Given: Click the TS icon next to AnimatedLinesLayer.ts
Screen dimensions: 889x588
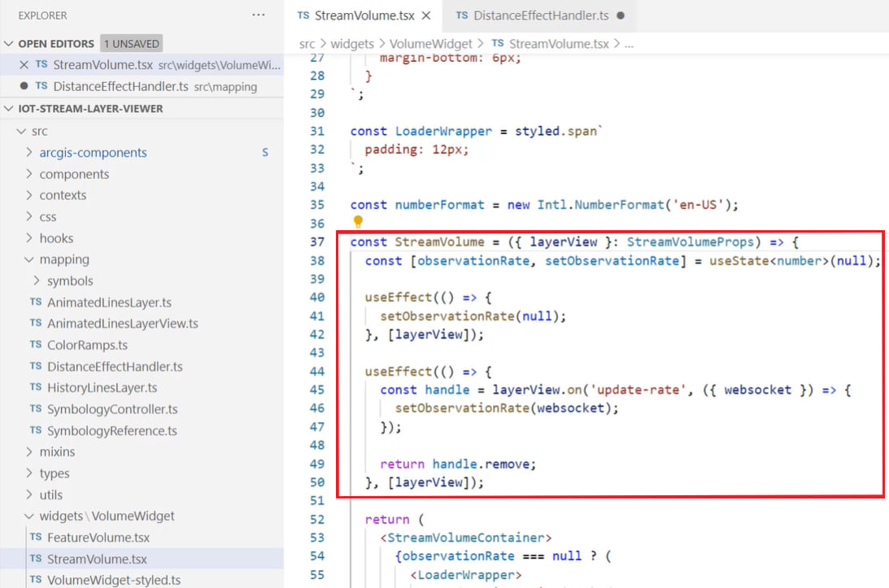Looking at the screenshot, I should point(34,303).
